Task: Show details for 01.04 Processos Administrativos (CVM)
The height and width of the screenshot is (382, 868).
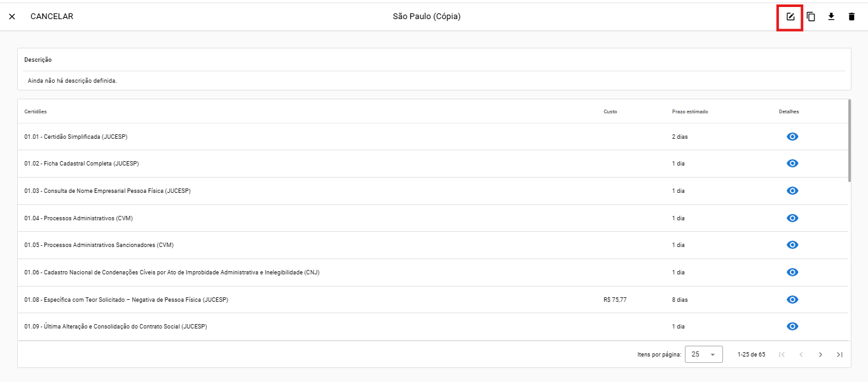Action: (x=792, y=218)
